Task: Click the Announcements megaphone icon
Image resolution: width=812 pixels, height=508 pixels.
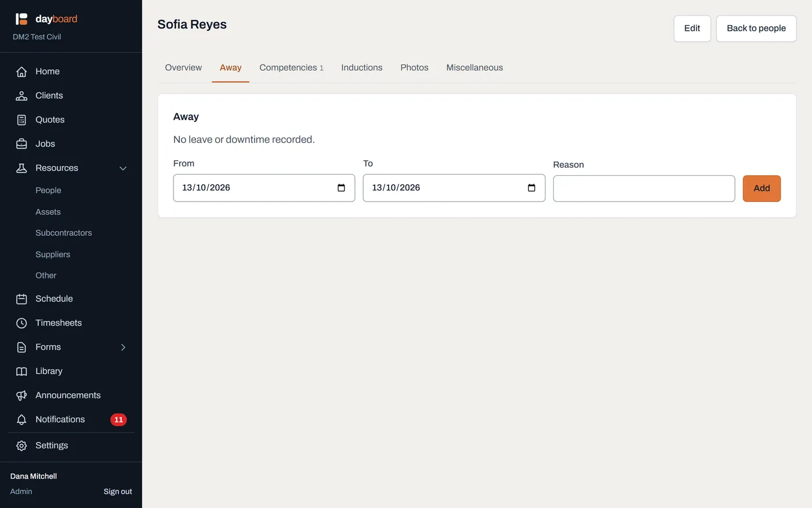Action: coord(21,395)
